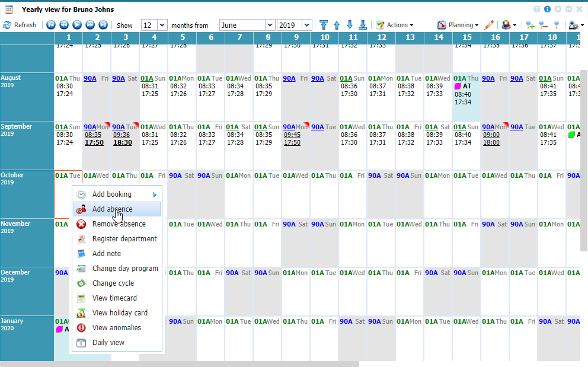Open the color legend palette dropdown
This screenshot has height=367, width=588.
tap(509, 25)
